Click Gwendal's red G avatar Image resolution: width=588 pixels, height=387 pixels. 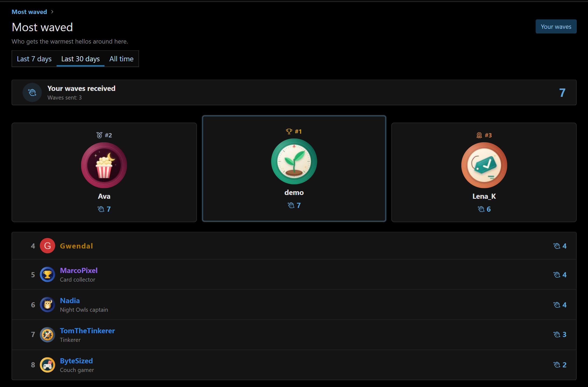click(x=47, y=246)
